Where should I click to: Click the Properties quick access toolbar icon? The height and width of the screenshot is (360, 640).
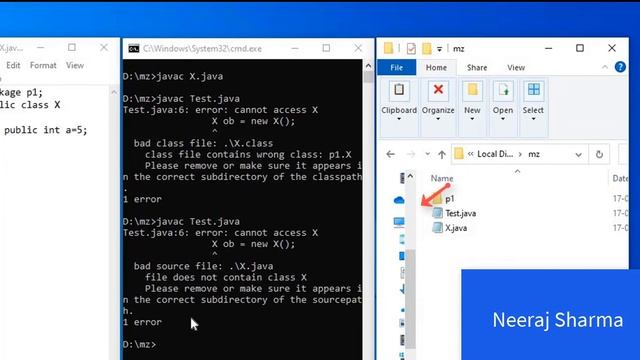pyautogui.click(x=411, y=49)
